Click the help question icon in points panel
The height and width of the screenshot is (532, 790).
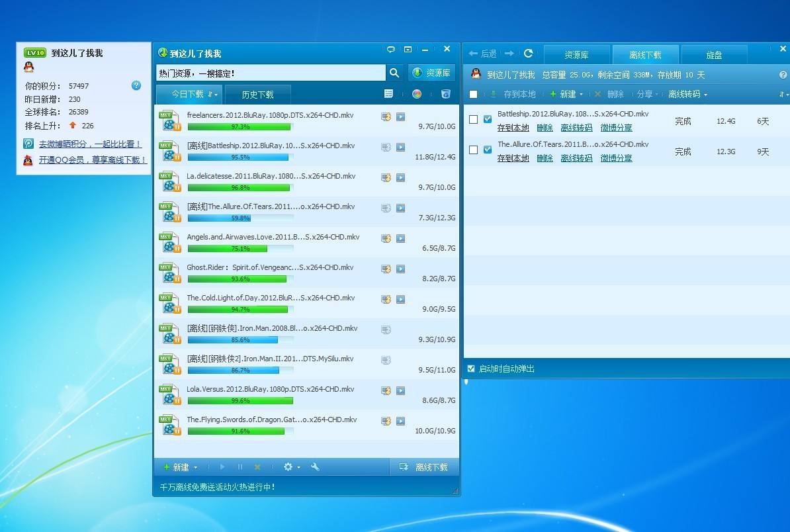(136, 85)
